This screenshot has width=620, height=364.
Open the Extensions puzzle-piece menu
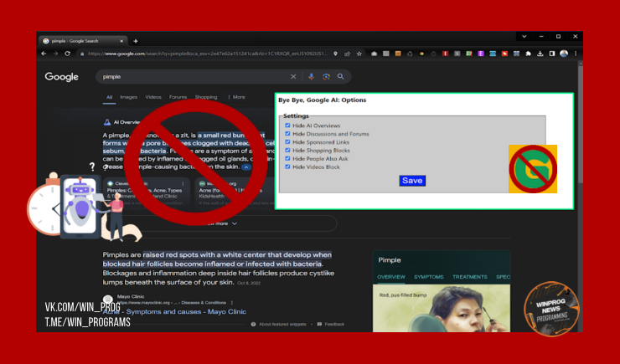coord(529,54)
